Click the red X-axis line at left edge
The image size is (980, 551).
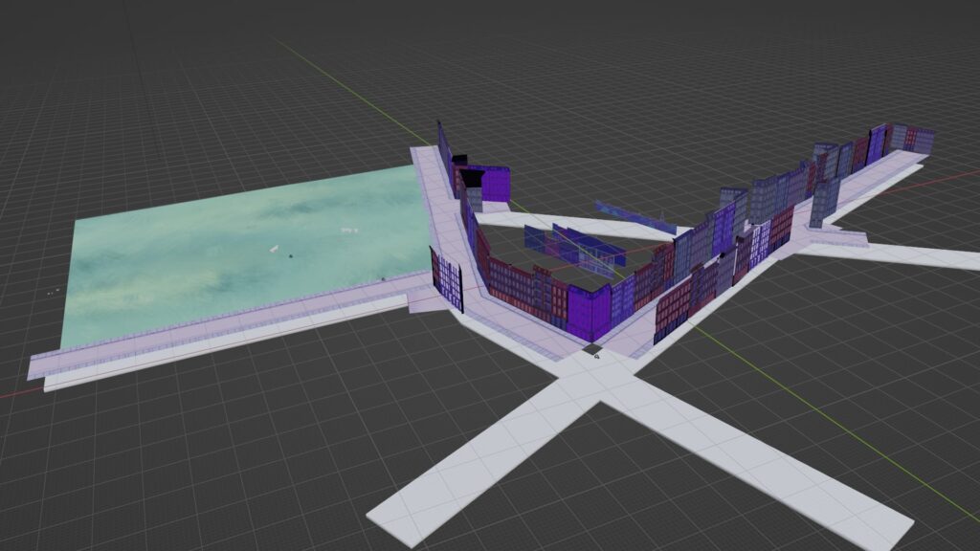click(14, 392)
